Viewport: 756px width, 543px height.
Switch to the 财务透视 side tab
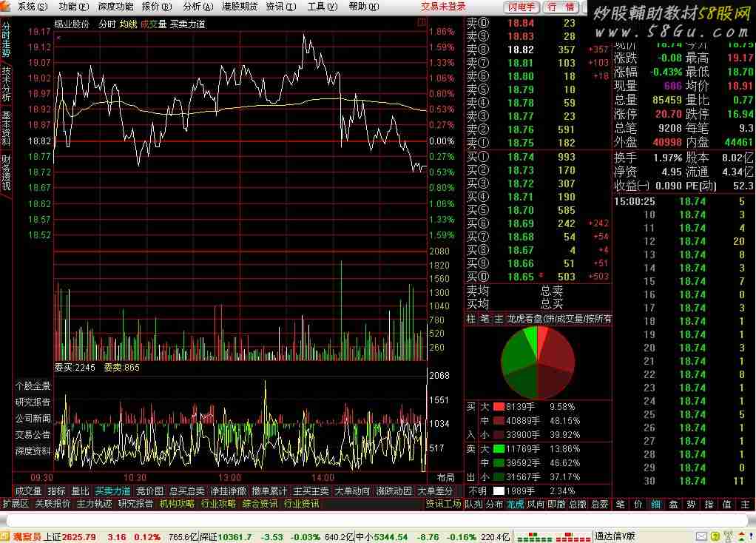6,172
